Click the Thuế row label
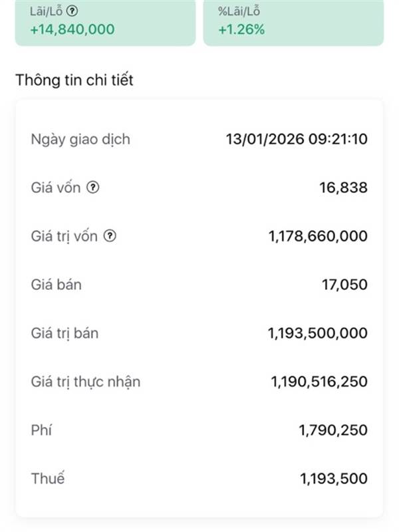Viewport: 399px width, 532px height. (48, 478)
